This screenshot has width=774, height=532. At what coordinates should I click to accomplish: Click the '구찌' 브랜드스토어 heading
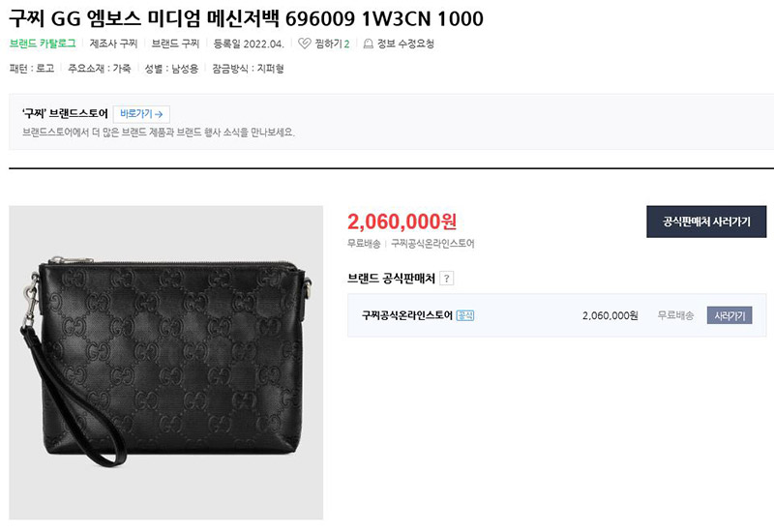65,113
